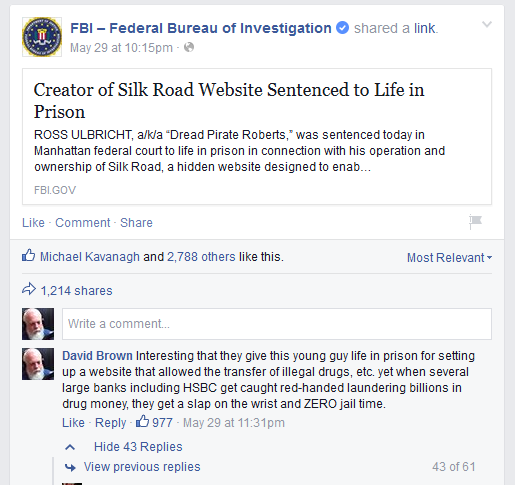Click David Brown's comment avatar thumbnail
The width and height of the screenshot is (515, 485).
[38, 364]
